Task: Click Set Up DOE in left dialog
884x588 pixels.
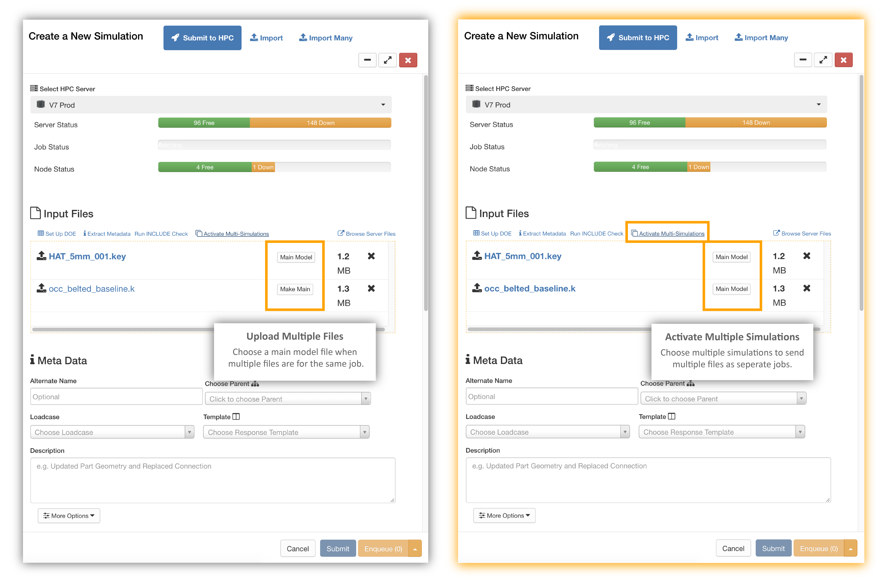Action: [57, 234]
